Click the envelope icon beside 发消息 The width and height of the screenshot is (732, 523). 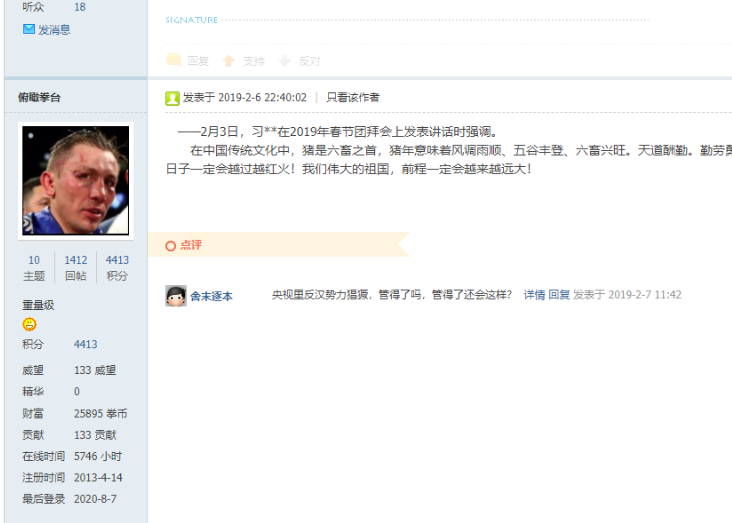click(x=29, y=30)
